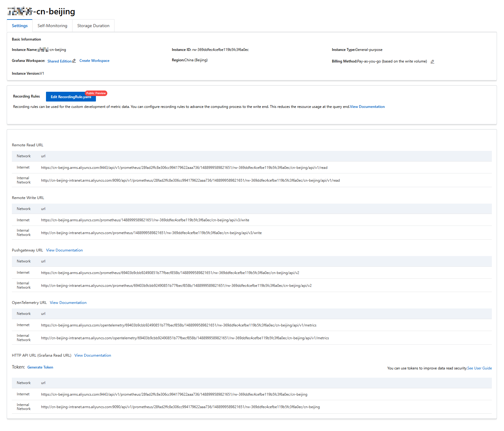Click the Instance Version V1 text
The width and height of the screenshot is (504, 431).
[42, 73]
